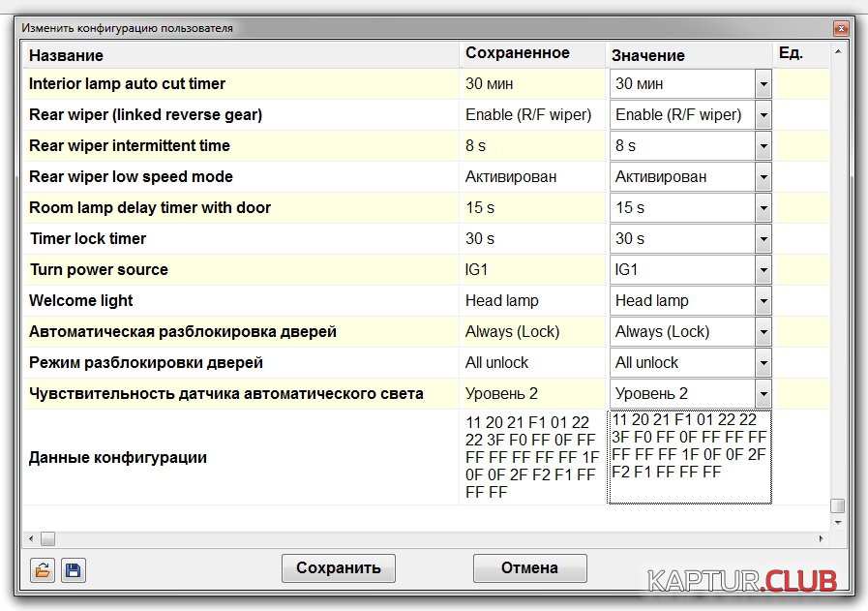Open Room lamp delay timer dropdown

coord(763,208)
